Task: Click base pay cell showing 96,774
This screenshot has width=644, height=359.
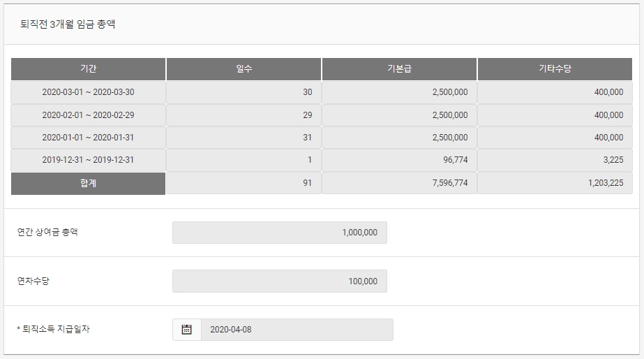Action: coord(399,160)
